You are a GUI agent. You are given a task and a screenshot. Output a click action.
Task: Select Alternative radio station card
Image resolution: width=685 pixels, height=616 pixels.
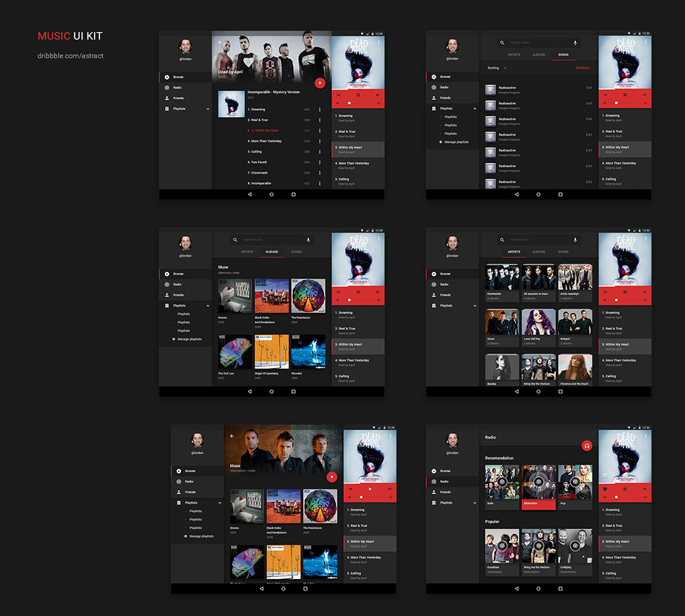[x=538, y=487]
